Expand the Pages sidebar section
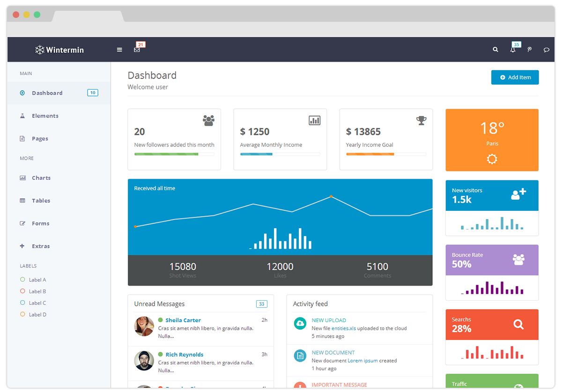The height and width of the screenshot is (392, 562). (40, 139)
